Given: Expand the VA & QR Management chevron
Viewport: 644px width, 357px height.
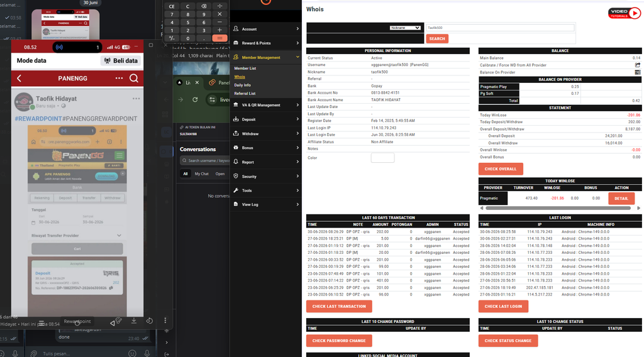Looking at the screenshot, I should pyautogui.click(x=297, y=104).
